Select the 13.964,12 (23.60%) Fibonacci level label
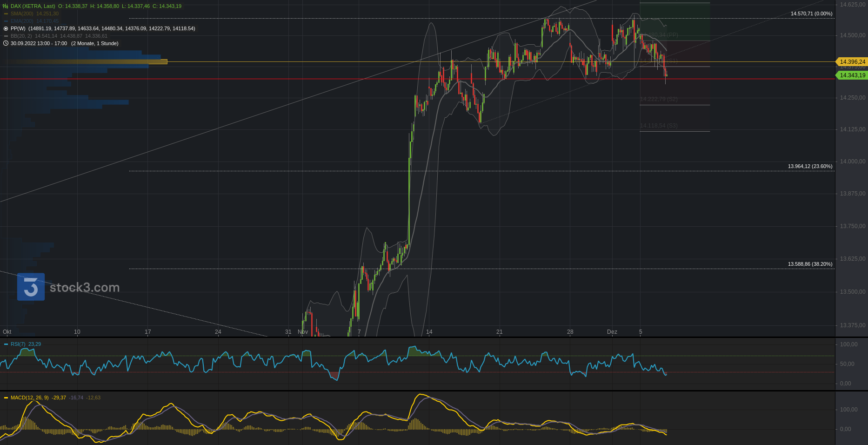The width and height of the screenshot is (868, 445). tap(810, 166)
